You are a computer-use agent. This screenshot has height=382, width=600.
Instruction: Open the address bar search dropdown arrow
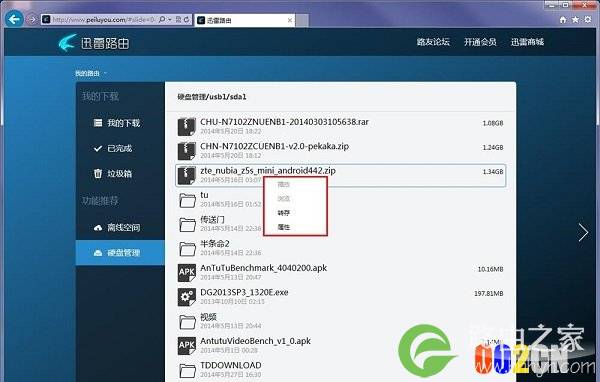(x=170, y=19)
